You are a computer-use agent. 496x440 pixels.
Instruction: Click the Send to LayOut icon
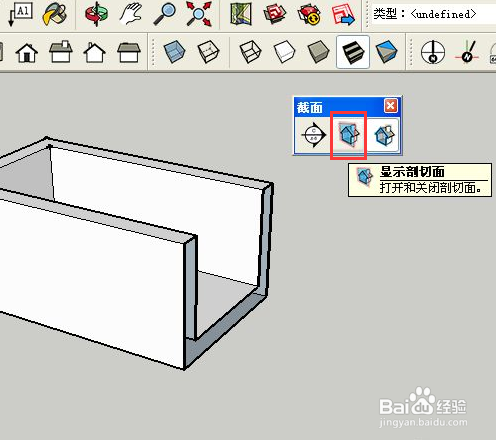pyautogui.click(x=343, y=14)
